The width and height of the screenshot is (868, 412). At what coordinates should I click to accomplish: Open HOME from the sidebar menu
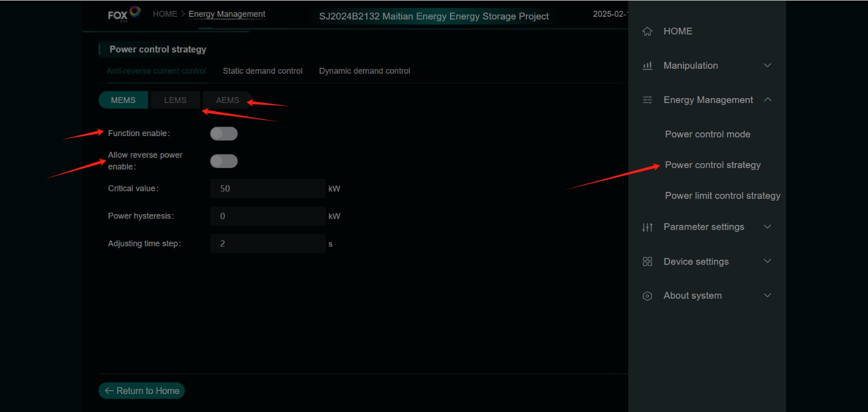click(678, 31)
